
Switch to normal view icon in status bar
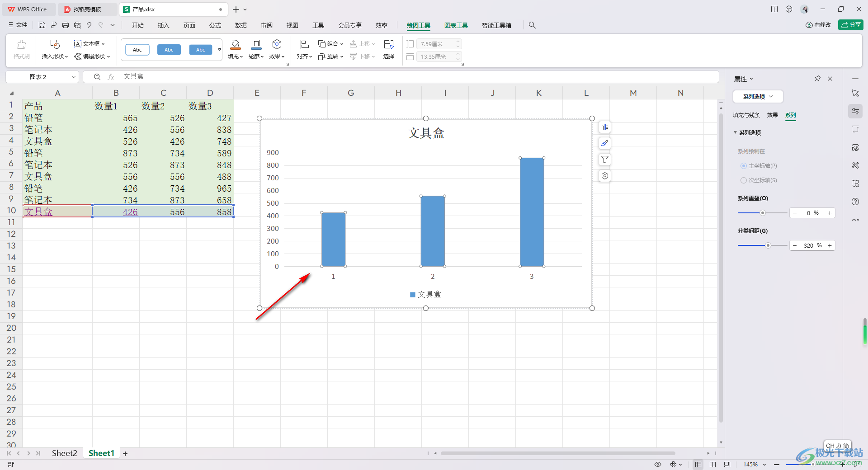click(x=698, y=465)
